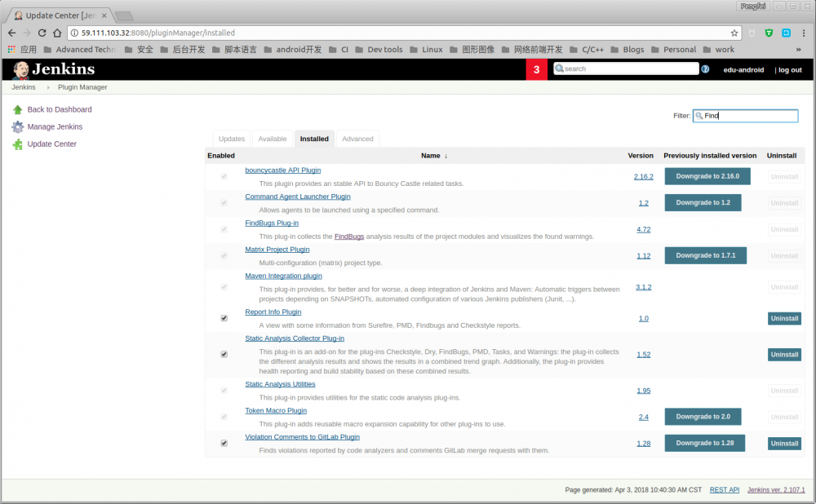The width and height of the screenshot is (816, 504).
Task: Open the apps grid bookmark icon
Action: pyautogui.click(x=11, y=50)
